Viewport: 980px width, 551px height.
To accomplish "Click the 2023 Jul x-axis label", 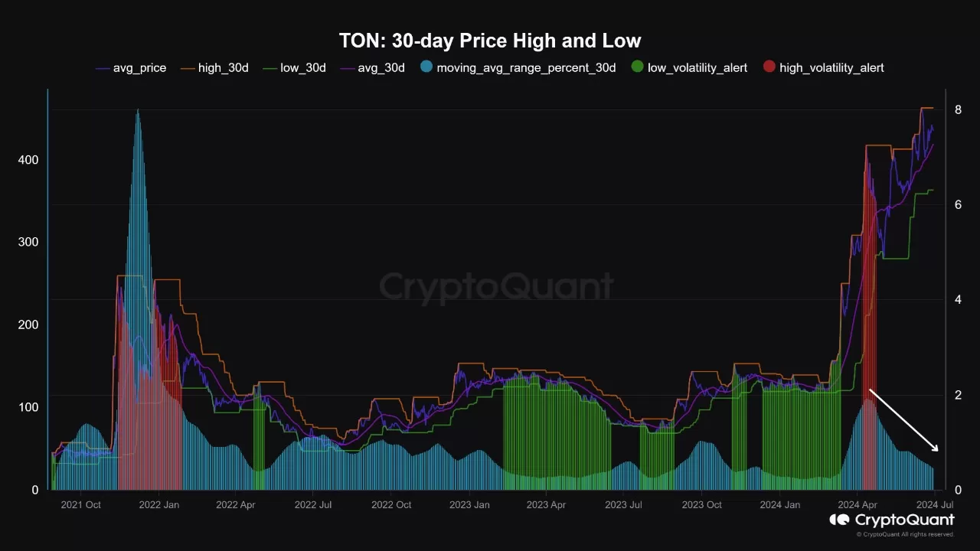I will 623,504.
